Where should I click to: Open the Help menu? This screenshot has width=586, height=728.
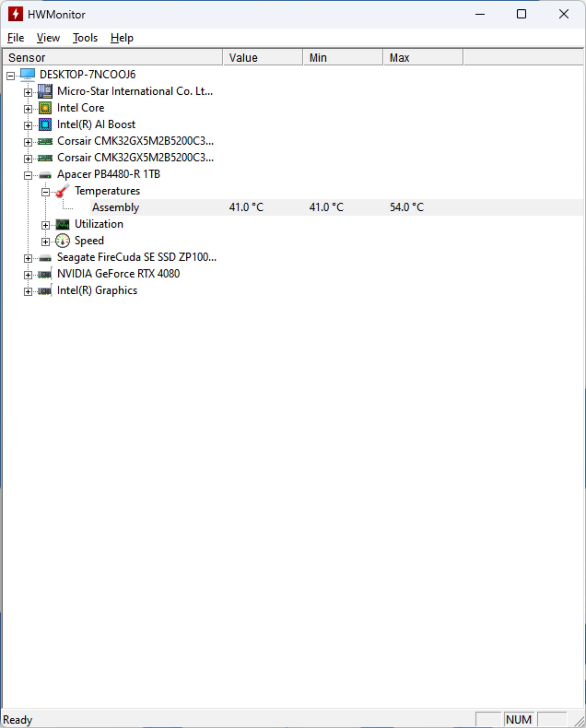click(122, 38)
